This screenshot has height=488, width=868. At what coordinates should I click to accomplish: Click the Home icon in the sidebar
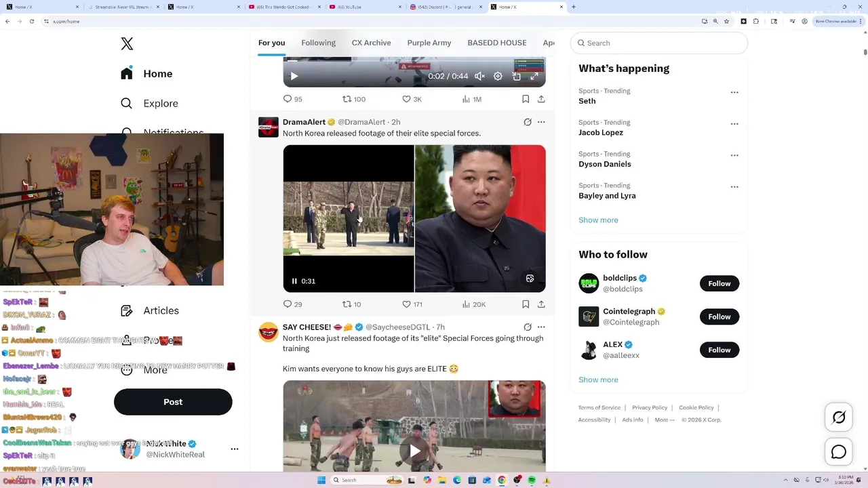click(127, 73)
